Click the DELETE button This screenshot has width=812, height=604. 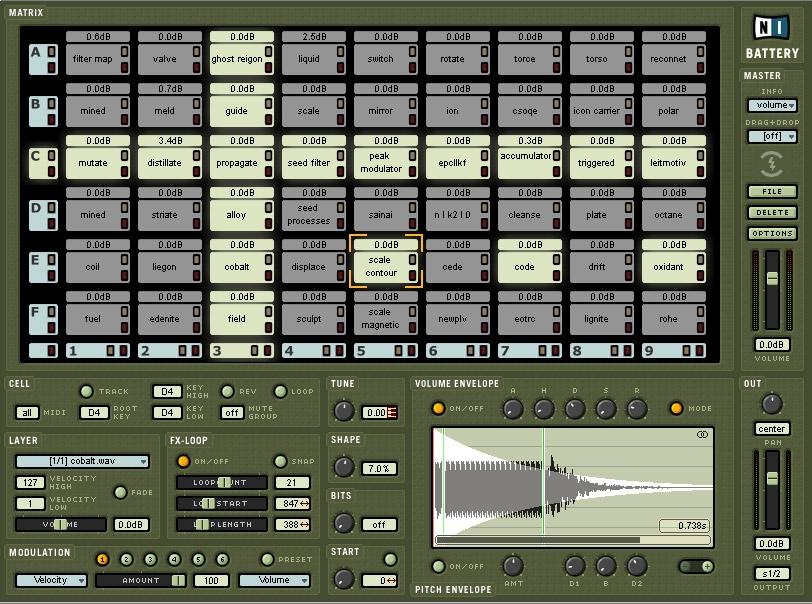coord(772,212)
